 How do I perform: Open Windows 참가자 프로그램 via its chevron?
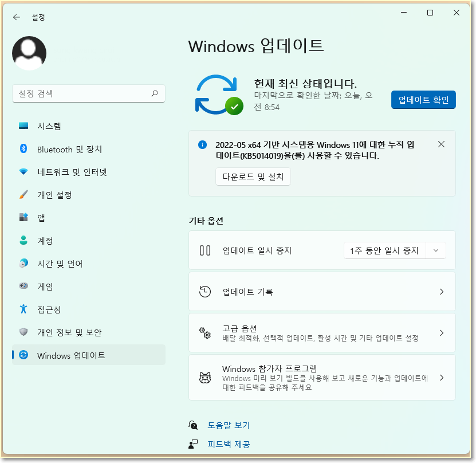coord(442,378)
